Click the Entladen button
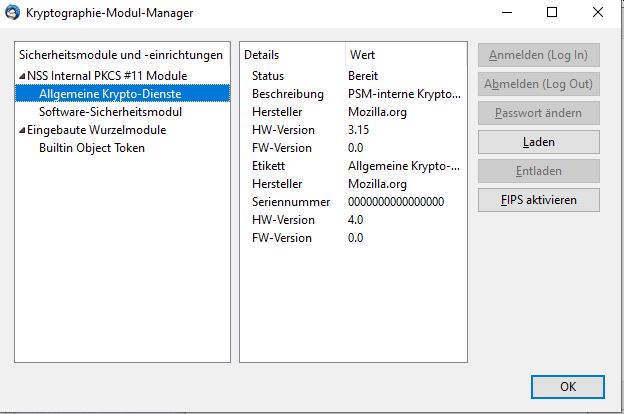Image resolution: width=624 pixels, height=414 pixels. tap(538, 171)
